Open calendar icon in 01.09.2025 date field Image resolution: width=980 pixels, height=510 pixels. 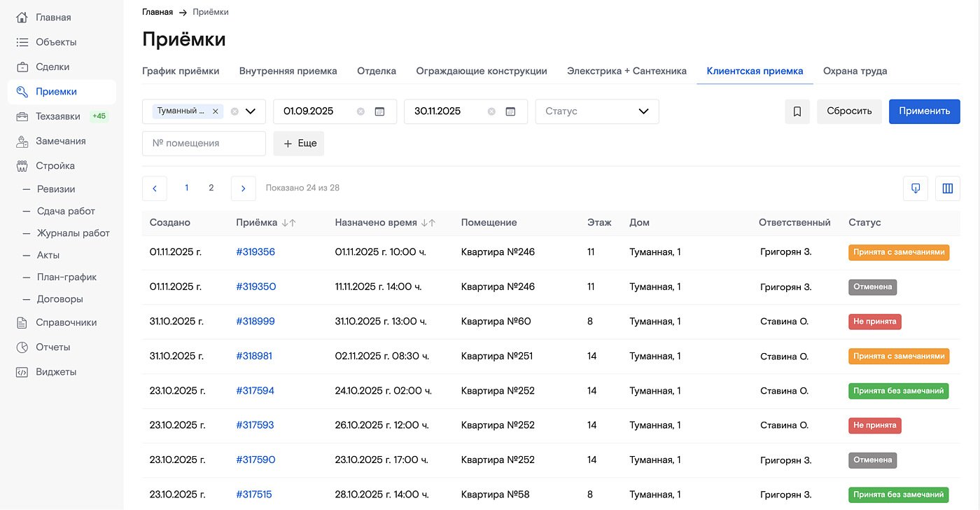pyautogui.click(x=380, y=111)
